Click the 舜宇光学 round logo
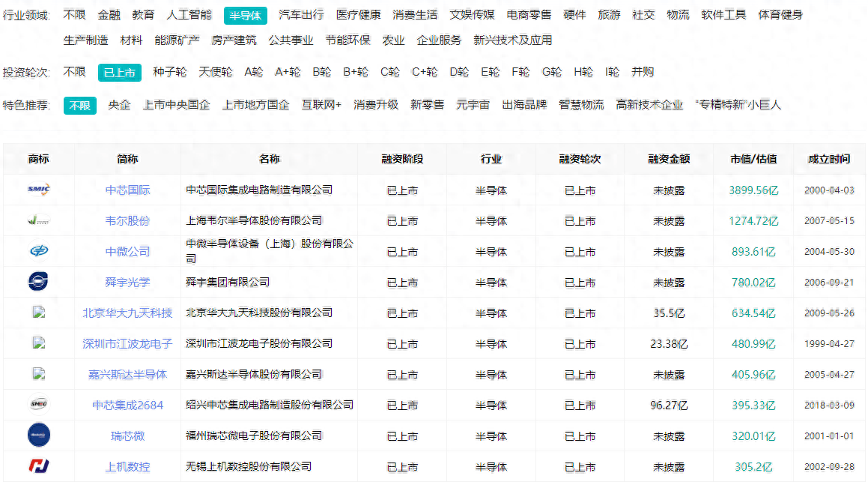Viewport: 868px width, 482px height. [38, 281]
